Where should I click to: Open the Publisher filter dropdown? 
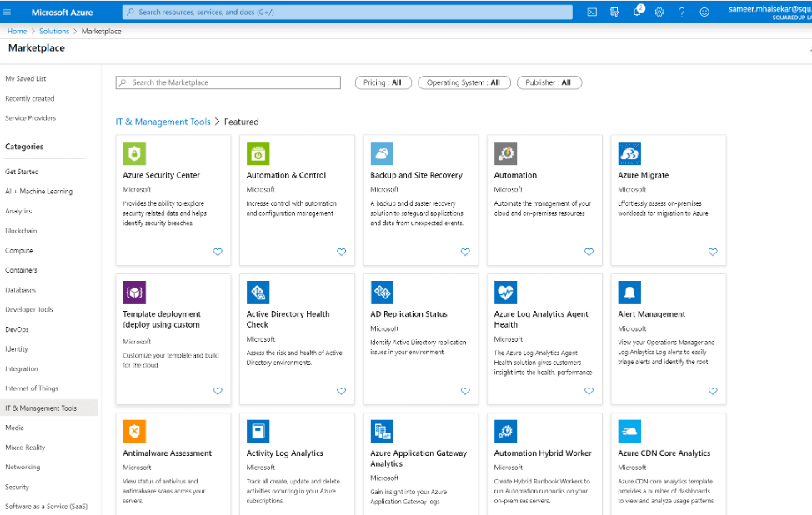549,82
